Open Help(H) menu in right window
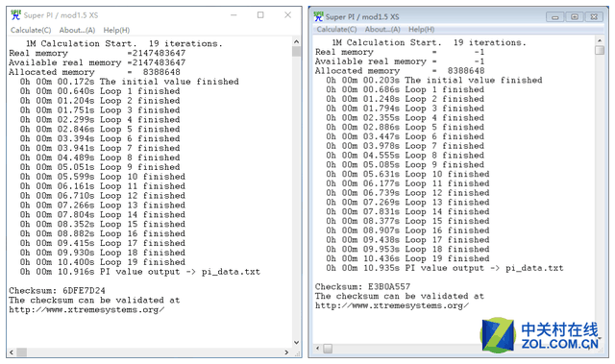This screenshot has width=615, height=364. click(421, 30)
